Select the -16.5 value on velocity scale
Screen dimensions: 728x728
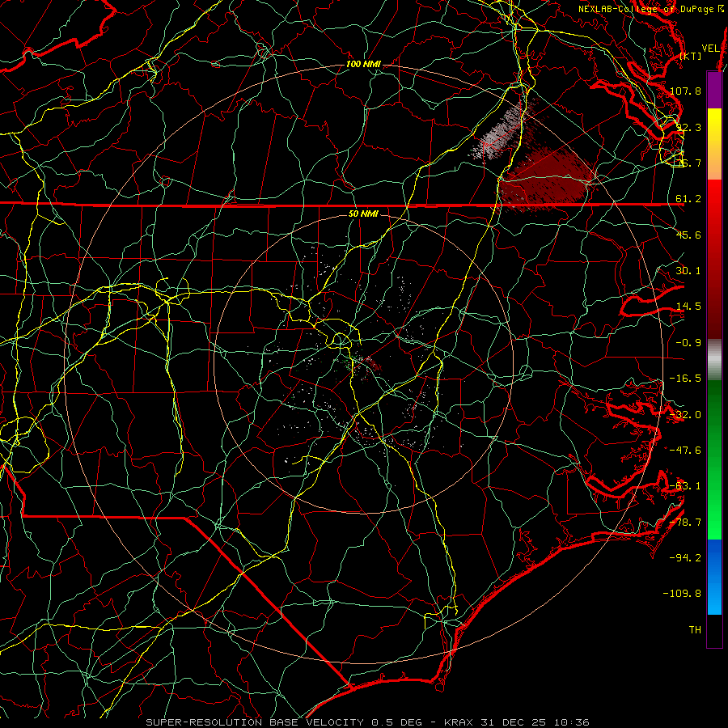point(685,379)
